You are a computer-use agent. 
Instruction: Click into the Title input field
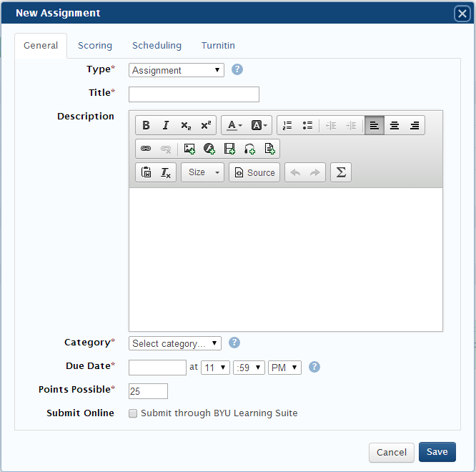click(194, 94)
